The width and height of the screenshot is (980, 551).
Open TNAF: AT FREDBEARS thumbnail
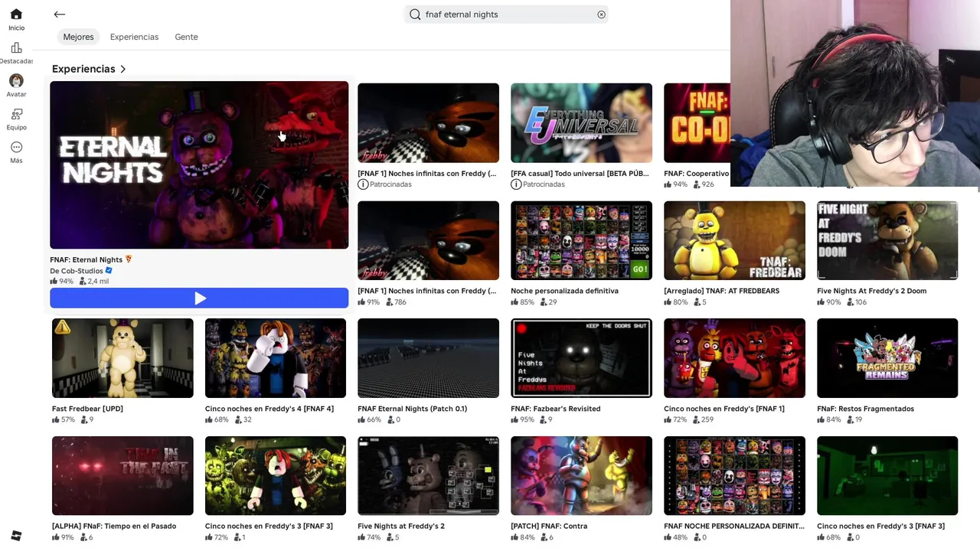[734, 240]
